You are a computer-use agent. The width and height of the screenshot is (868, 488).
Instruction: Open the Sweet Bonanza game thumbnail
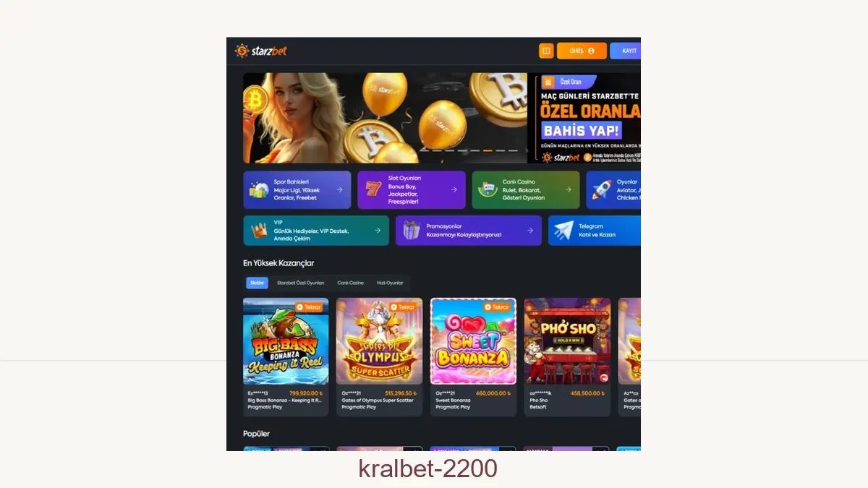pyautogui.click(x=473, y=341)
